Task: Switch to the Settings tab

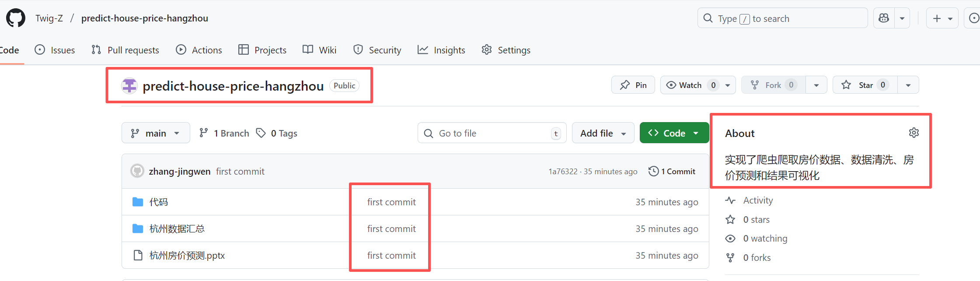Action: coord(506,50)
